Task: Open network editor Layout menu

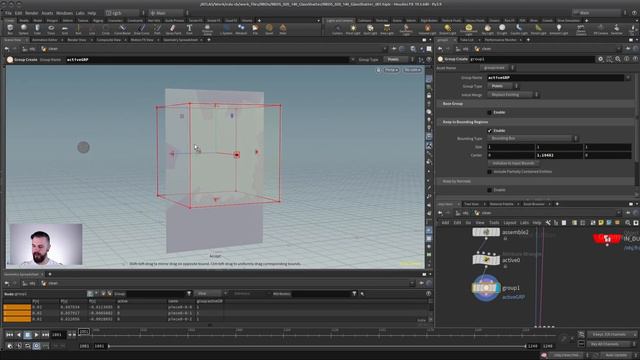Action: point(509,223)
